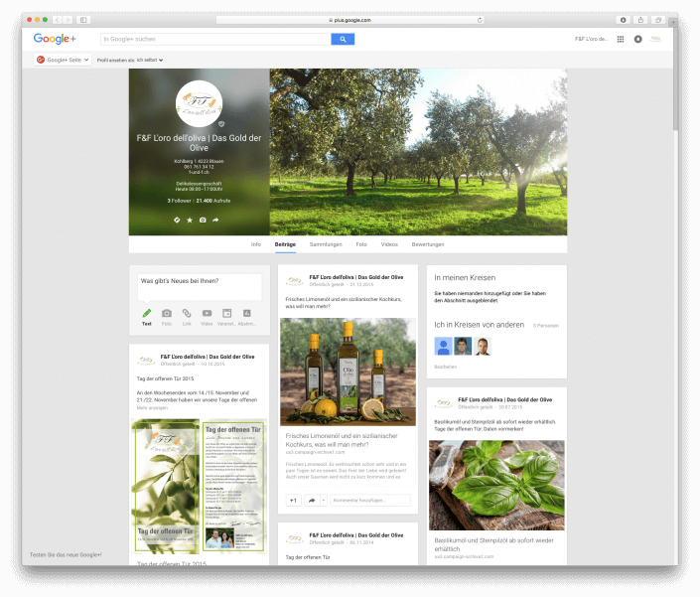Toggle the Safari sidebar button
700x597 pixels.
coord(83,20)
